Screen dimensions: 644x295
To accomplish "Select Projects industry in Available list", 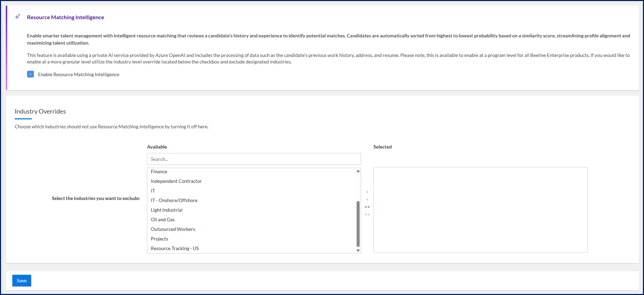I will (252, 239).
